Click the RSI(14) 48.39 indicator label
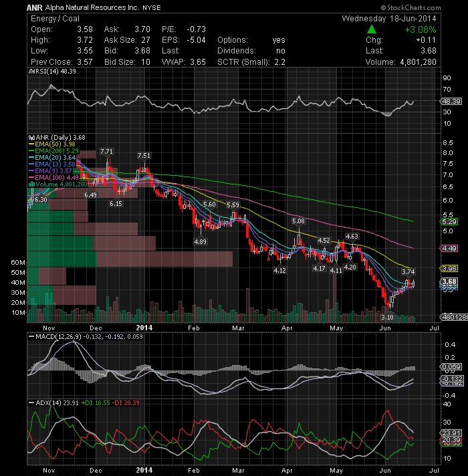 tap(52, 72)
